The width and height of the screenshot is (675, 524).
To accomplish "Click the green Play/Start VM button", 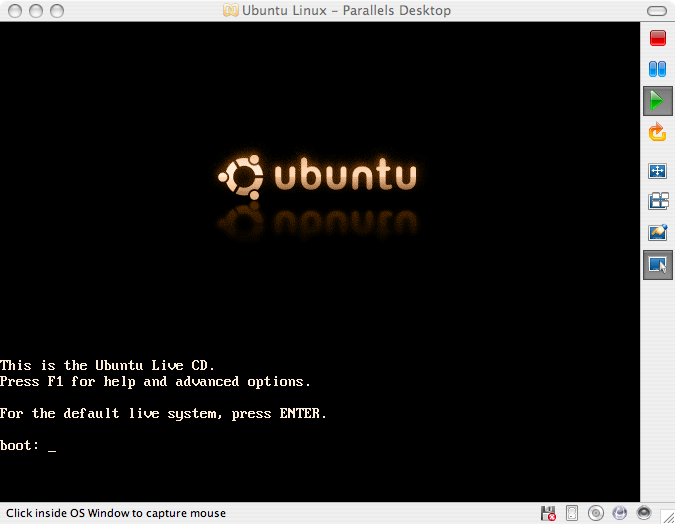I will coord(657,101).
